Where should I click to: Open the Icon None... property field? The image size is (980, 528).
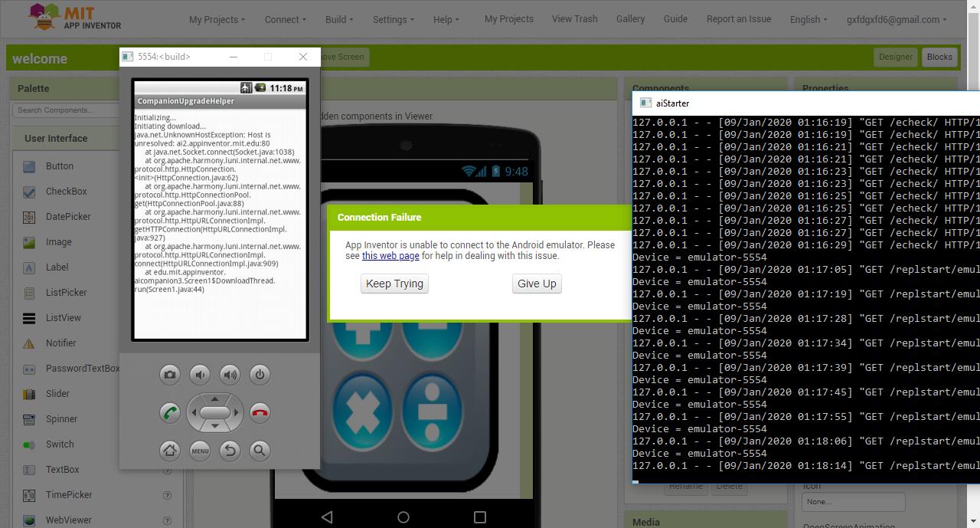pyautogui.click(x=853, y=502)
